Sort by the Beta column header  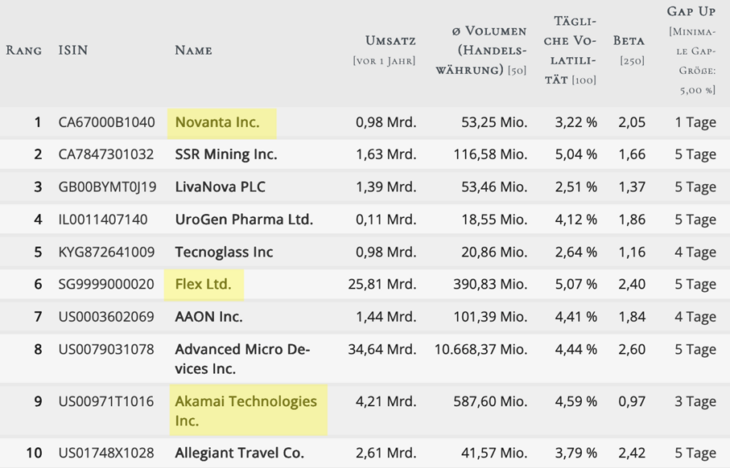(x=629, y=41)
